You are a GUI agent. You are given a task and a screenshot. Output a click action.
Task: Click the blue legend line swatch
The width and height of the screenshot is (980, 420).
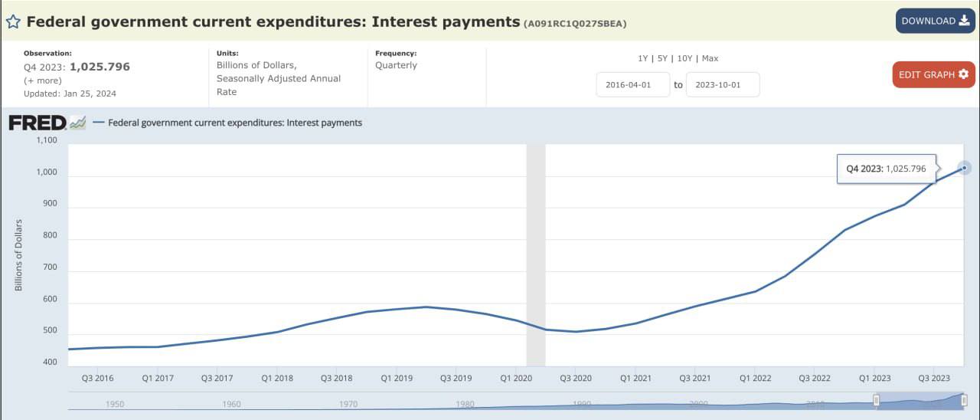[98, 123]
